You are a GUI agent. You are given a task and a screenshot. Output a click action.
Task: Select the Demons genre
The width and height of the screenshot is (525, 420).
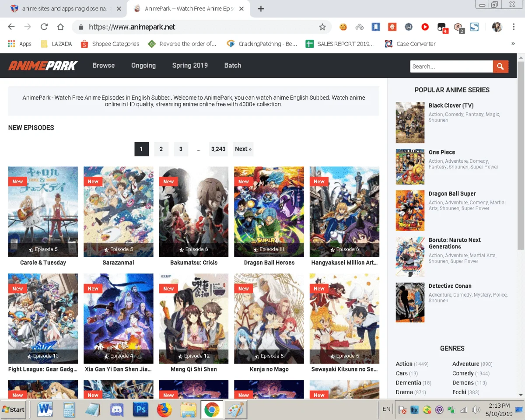coord(463,383)
